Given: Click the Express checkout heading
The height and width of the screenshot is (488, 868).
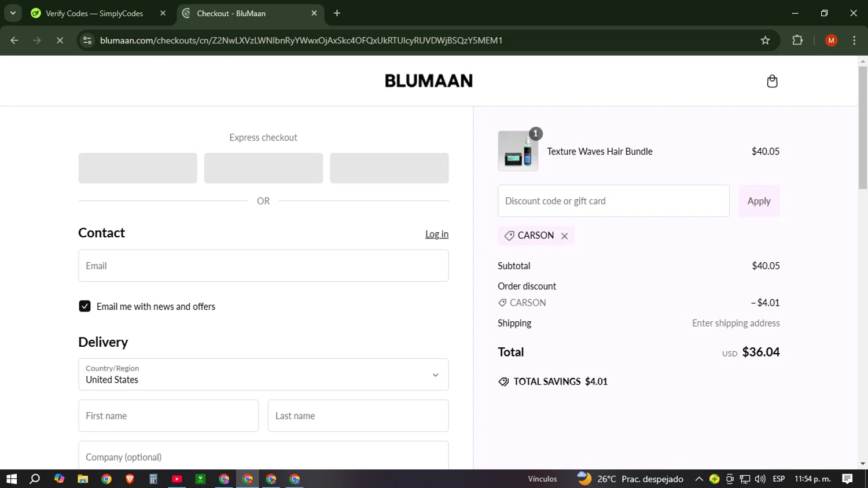Looking at the screenshot, I should coord(263,137).
